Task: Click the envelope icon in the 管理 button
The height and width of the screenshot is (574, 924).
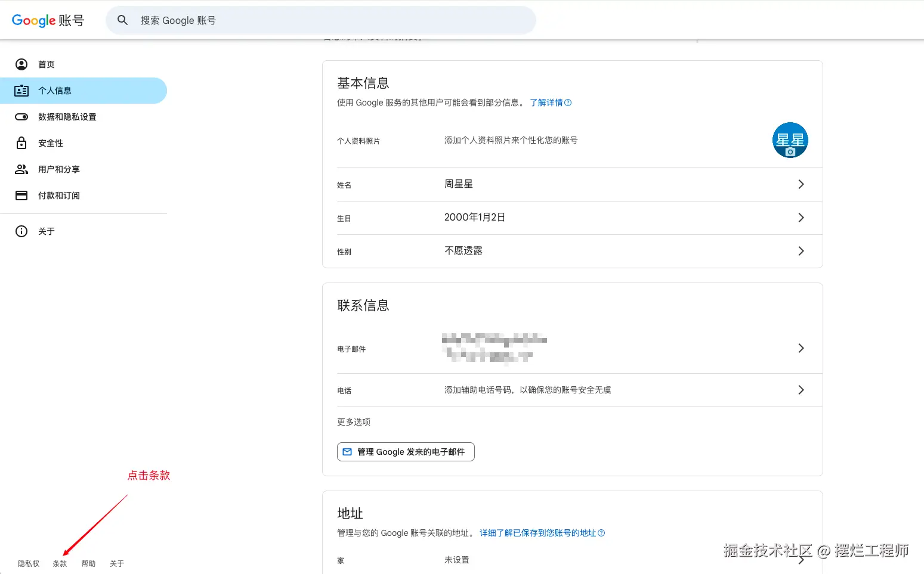Action: tap(347, 452)
